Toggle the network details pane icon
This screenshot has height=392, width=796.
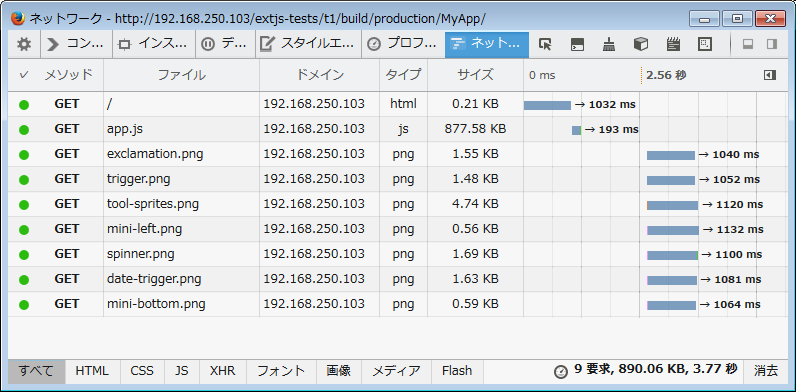coord(770,75)
